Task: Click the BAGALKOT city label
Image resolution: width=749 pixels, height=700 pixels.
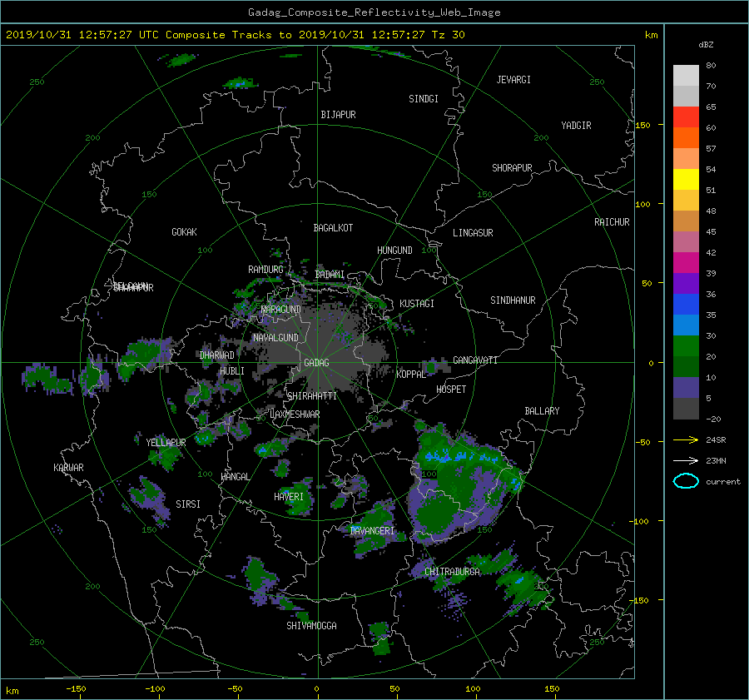Action: 333,228
